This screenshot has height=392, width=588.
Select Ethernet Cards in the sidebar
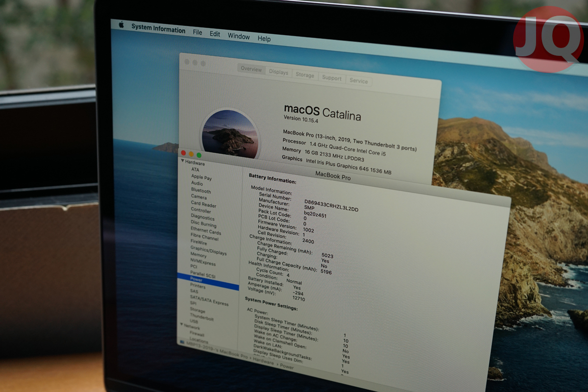[x=206, y=231]
